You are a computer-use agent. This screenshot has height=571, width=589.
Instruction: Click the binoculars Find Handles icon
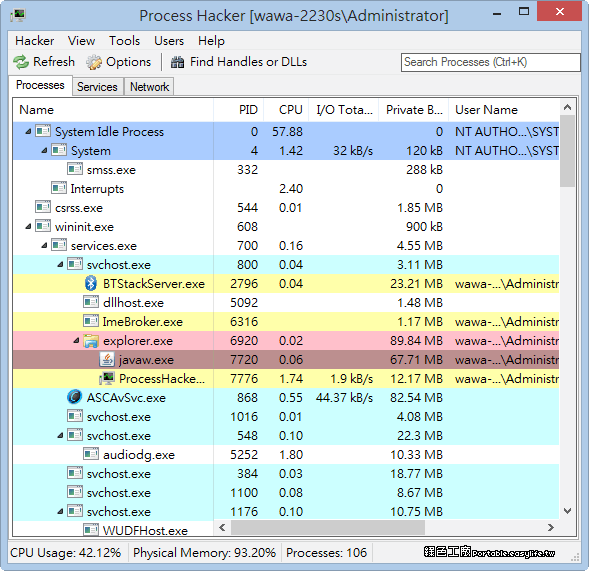point(177,62)
